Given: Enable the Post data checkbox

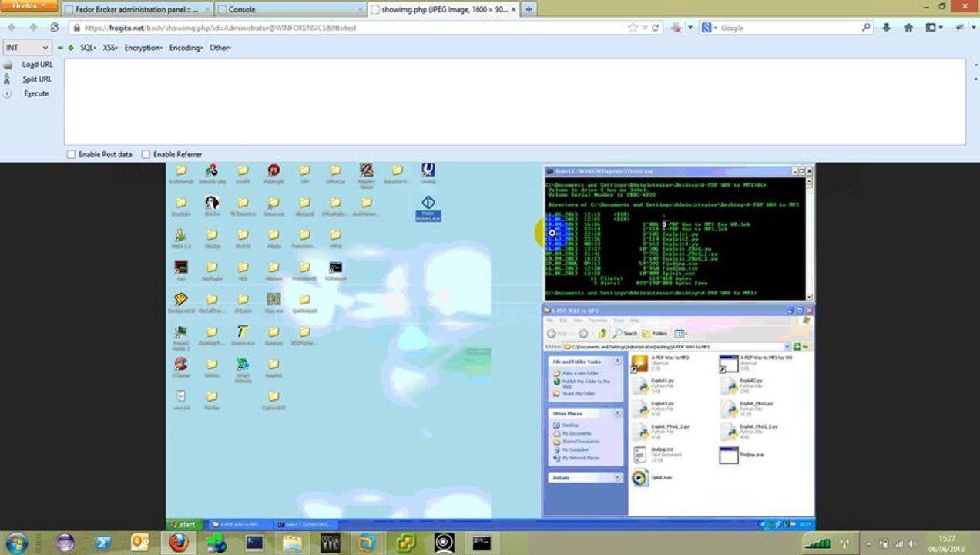Looking at the screenshot, I should (x=71, y=154).
